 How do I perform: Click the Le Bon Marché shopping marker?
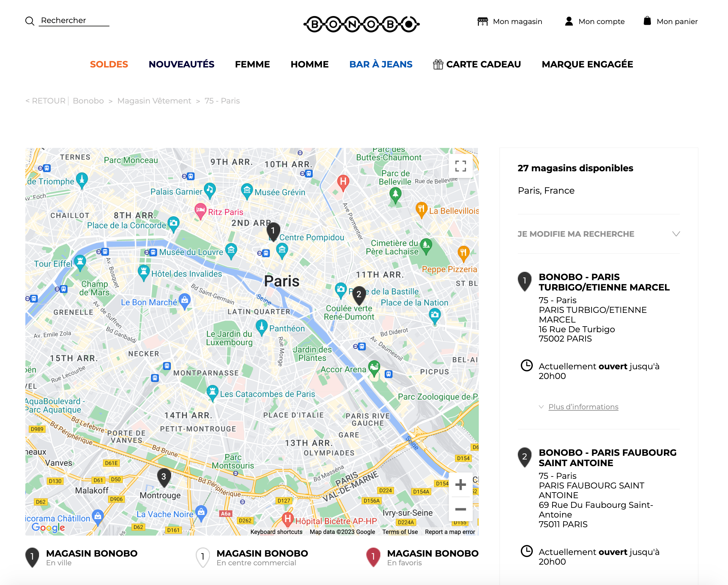point(185,302)
